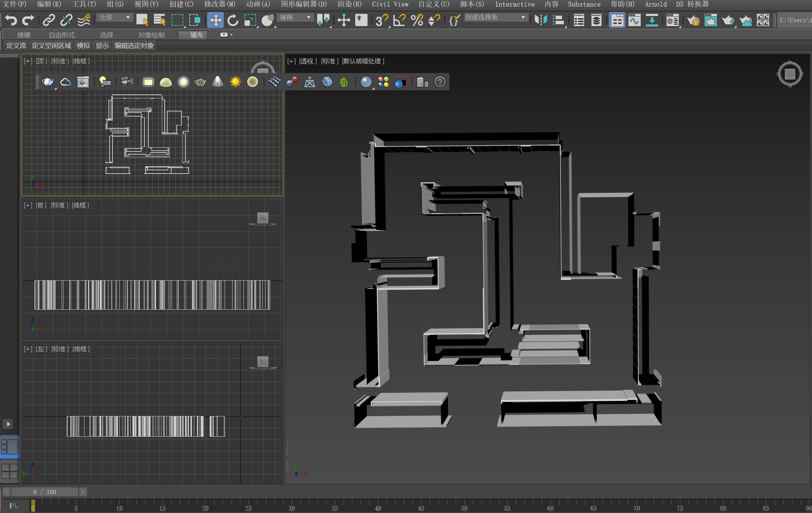Open the Curve Editor icon
This screenshot has height=513, width=812.
point(634,20)
